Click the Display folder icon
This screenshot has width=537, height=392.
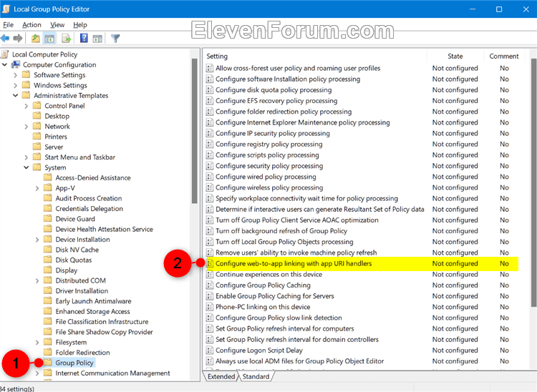(x=48, y=270)
